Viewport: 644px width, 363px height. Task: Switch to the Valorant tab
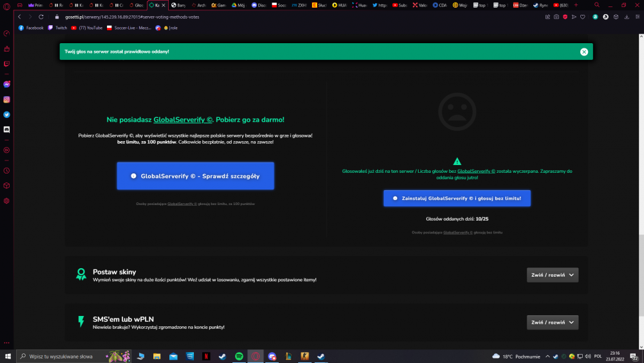pos(420,5)
